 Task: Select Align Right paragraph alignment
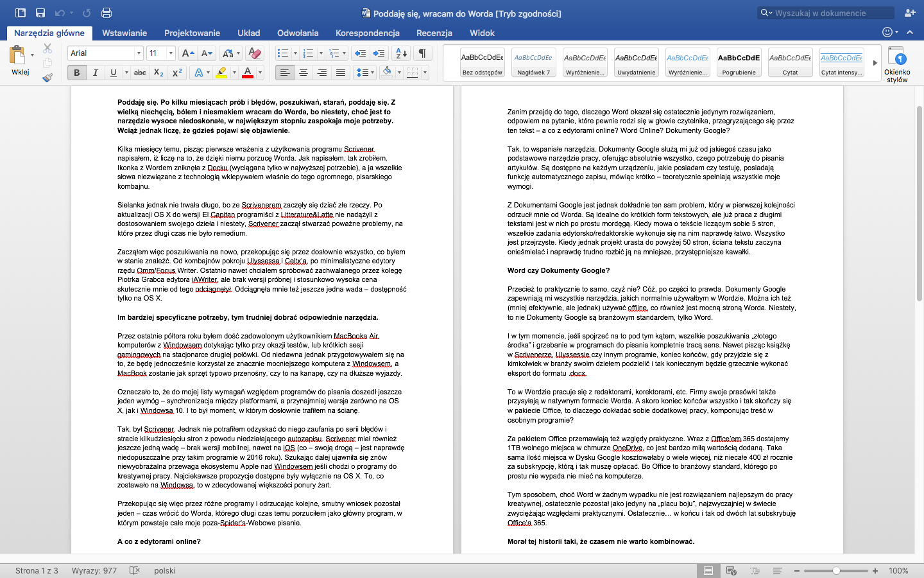tap(322, 73)
